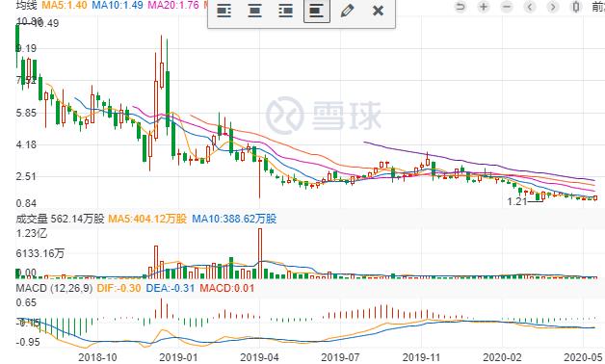Click the 0.84 price axis label
605x364 pixels.
pos(26,203)
